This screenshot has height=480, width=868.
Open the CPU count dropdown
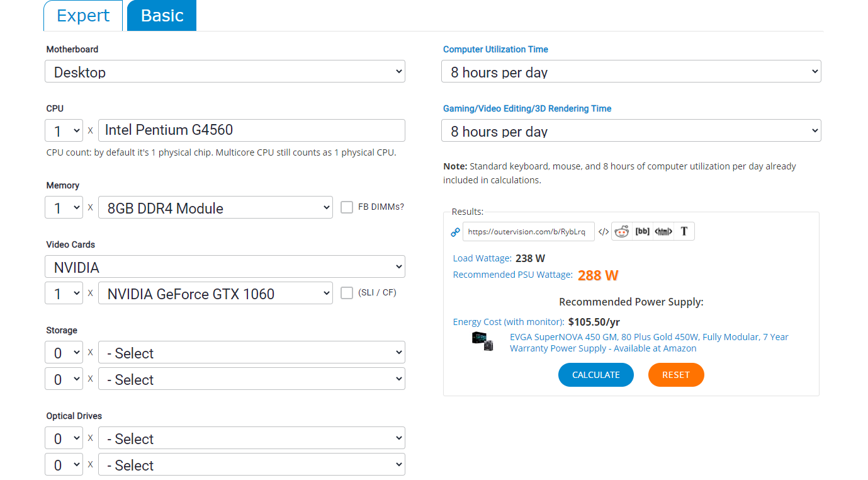(64, 130)
